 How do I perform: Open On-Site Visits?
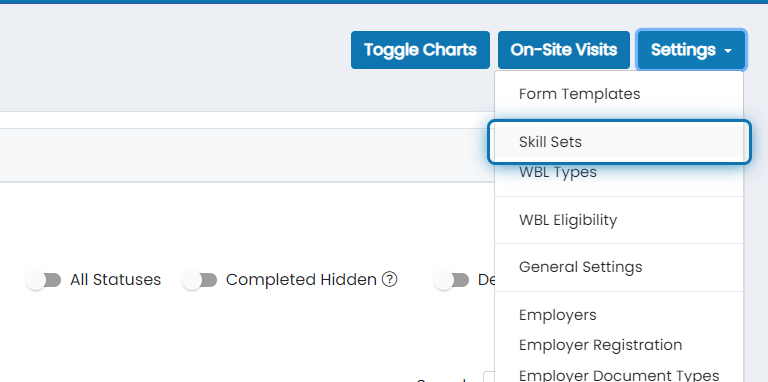[x=564, y=50]
